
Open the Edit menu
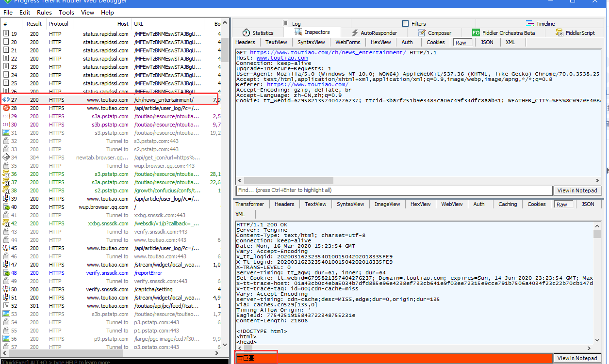pos(25,12)
